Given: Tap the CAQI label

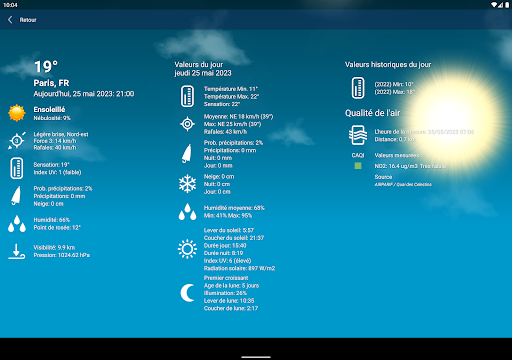Looking at the screenshot, I should pyautogui.click(x=358, y=155).
